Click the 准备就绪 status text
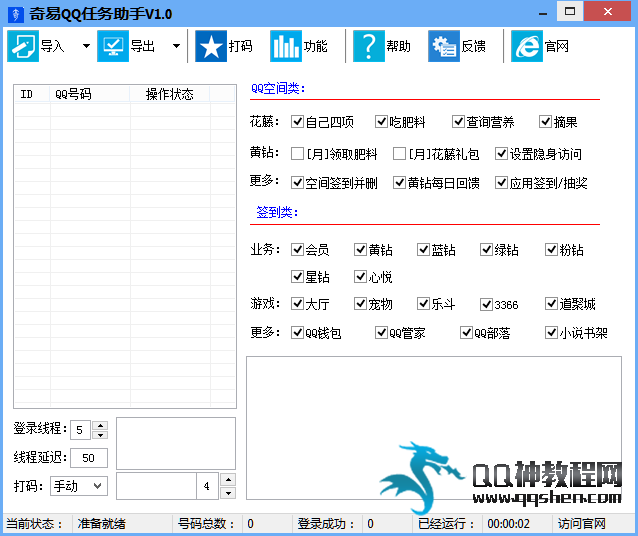This screenshot has width=638, height=536. point(102,523)
